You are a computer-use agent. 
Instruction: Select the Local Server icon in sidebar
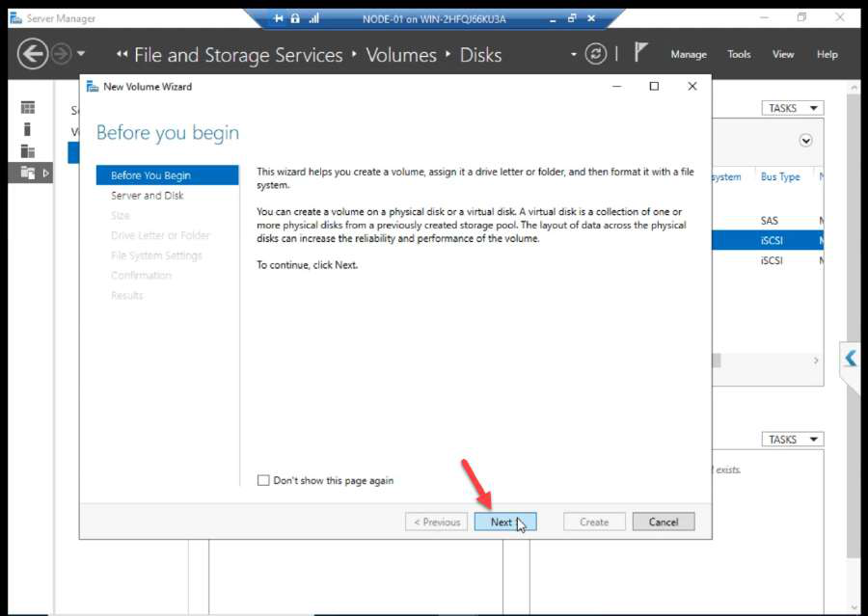(28, 129)
